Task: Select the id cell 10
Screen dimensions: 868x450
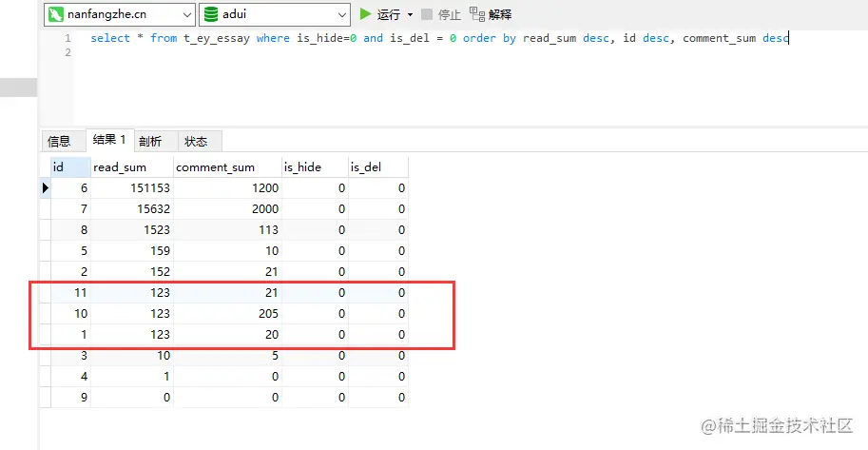Action: click(x=70, y=314)
